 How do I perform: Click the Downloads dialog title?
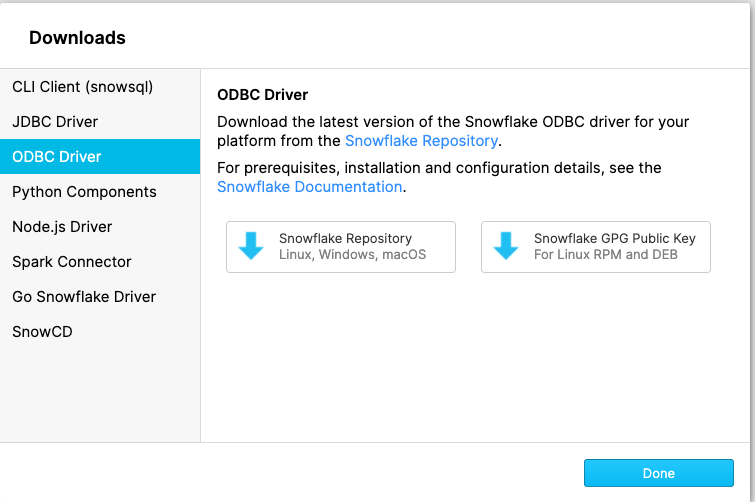(77, 38)
